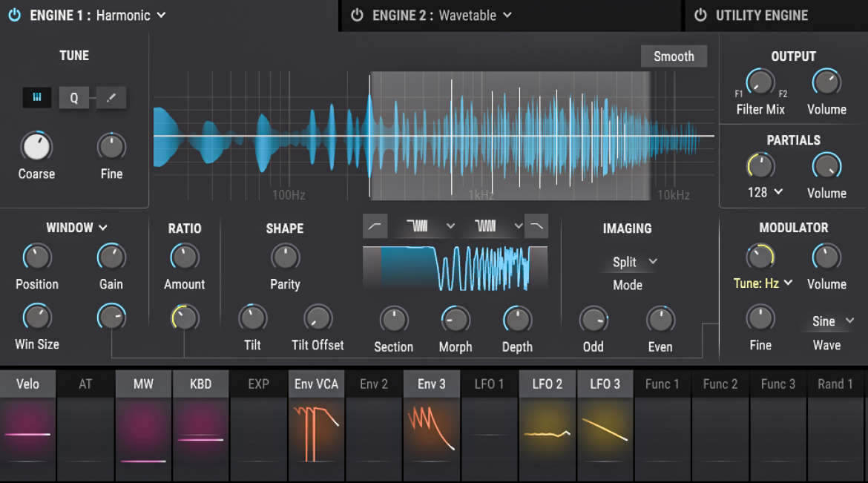The height and width of the screenshot is (483, 868).
Task: Open the 128 partials dropdown
Action: point(765,192)
